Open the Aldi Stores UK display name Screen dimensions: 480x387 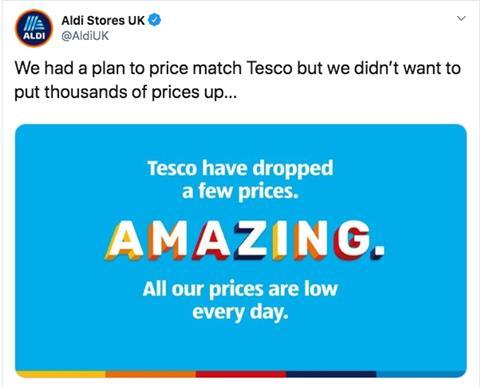103,20
